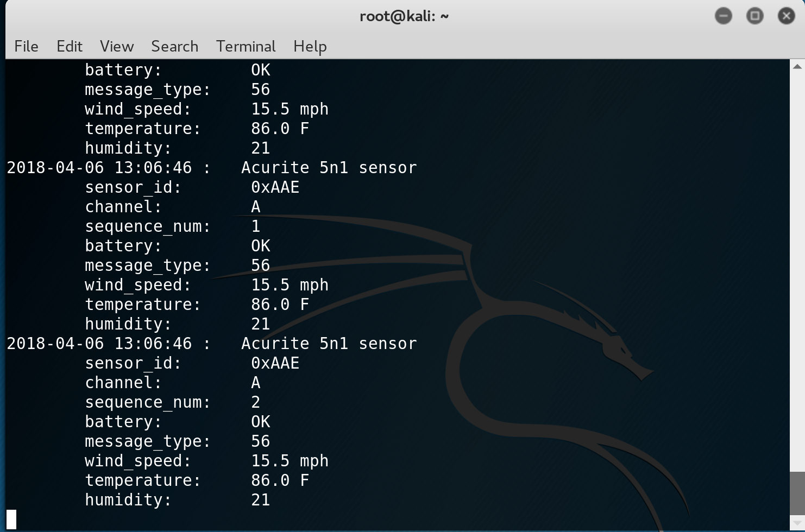Open the View menu
The image size is (805, 532).
117,46
